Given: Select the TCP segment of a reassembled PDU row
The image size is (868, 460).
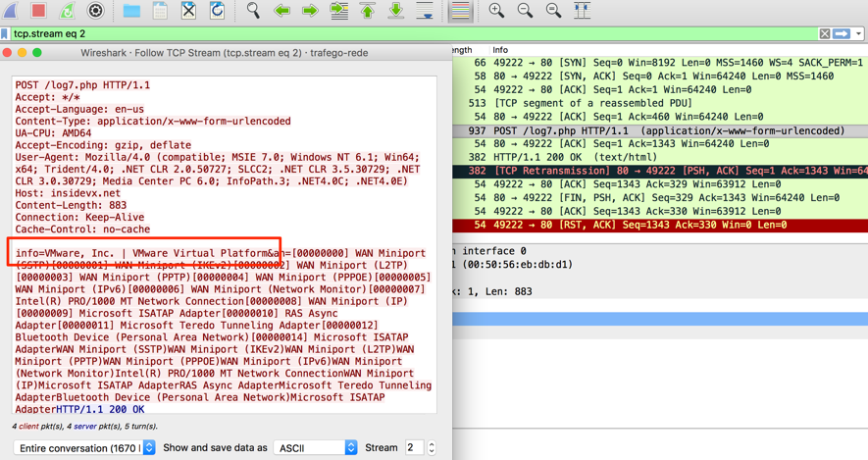Looking at the screenshot, I should [660, 103].
